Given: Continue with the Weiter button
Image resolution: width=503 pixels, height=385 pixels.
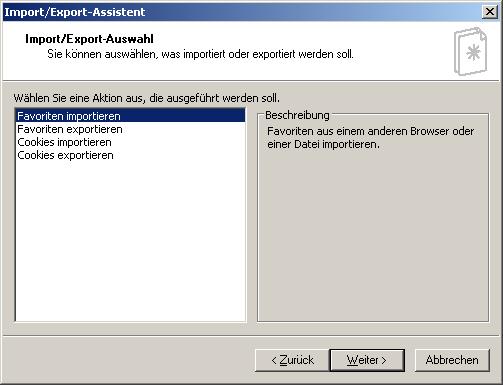Looking at the screenshot, I should pos(367,360).
